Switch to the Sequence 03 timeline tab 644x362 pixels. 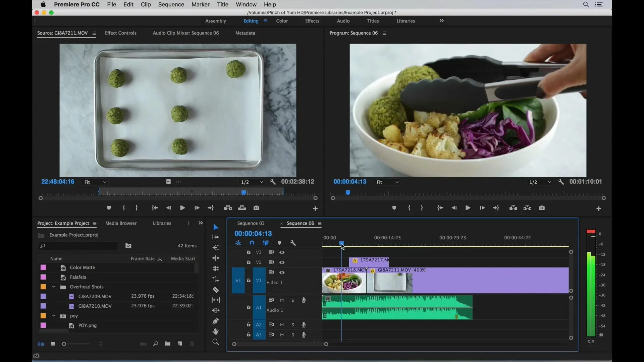[x=251, y=223]
